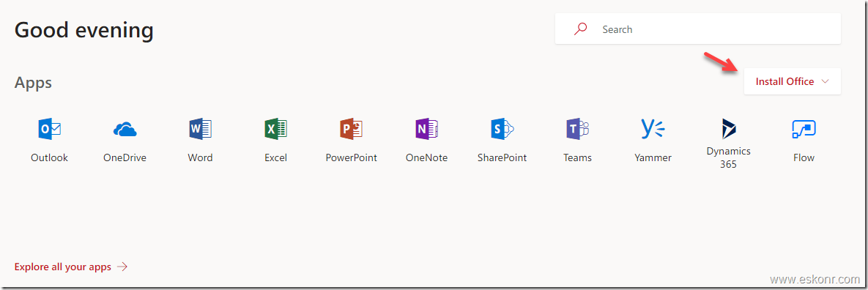Viewport: 868px width, 290px height.
Task: Launch the Flow app icon
Action: click(804, 130)
